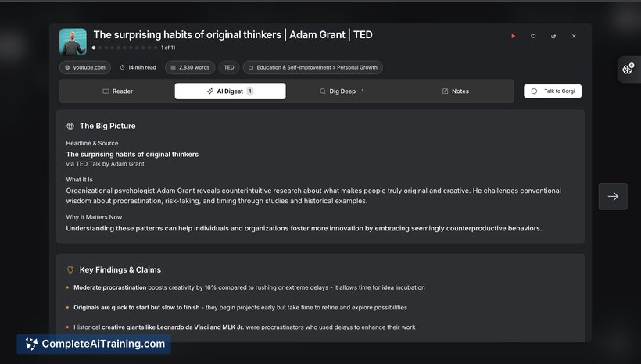Open Education & Self-Improvement > Personal Growth category
The height and width of the screenshot is (364, 641).
point(313,67)
